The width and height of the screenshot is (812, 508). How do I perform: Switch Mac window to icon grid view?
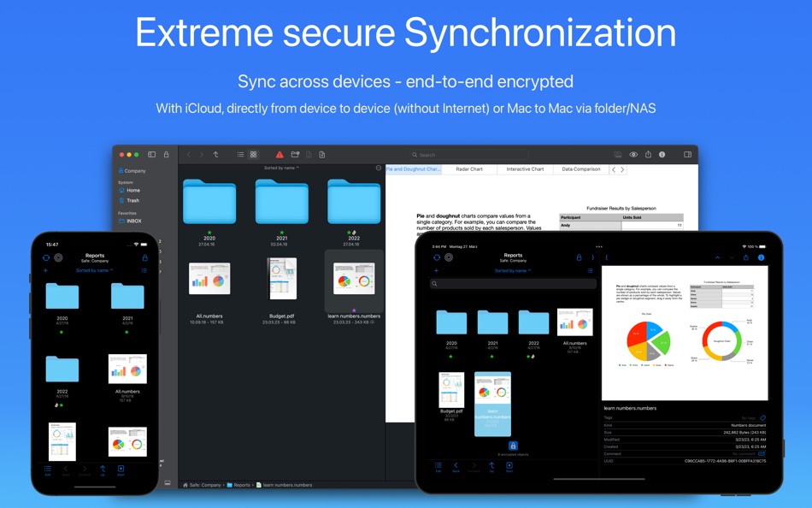pos(253,155)
